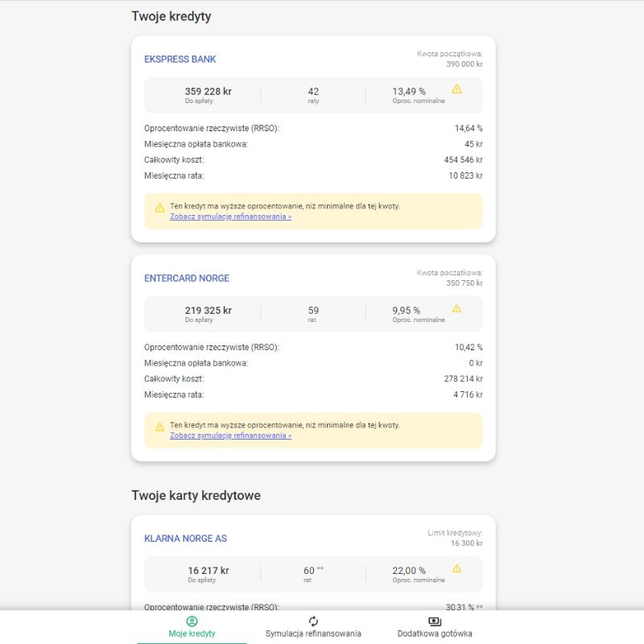The height and width of the screenshot is (644, 644).
Task: Click the KLARNA NORGE AS card title
Action: coord(185,539)
